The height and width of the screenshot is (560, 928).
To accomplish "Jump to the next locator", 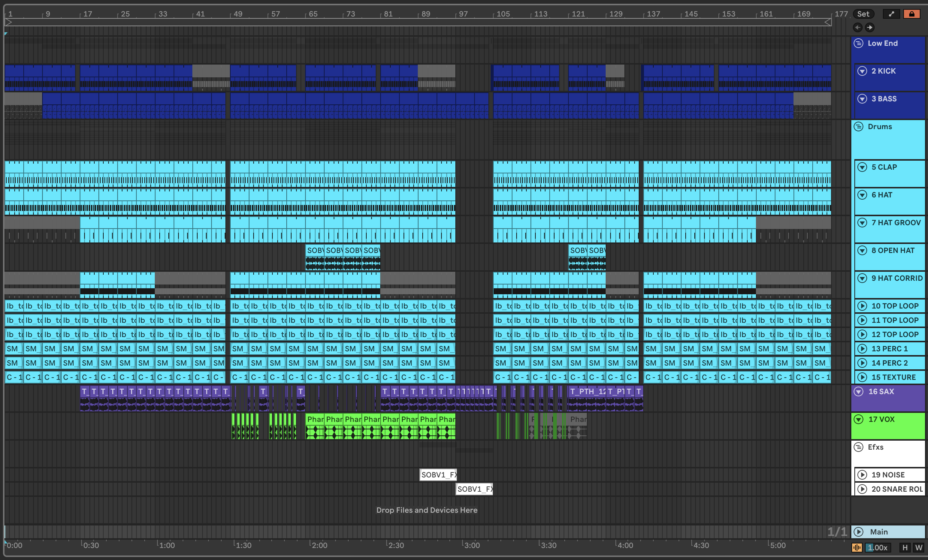I will click(870, 27).
